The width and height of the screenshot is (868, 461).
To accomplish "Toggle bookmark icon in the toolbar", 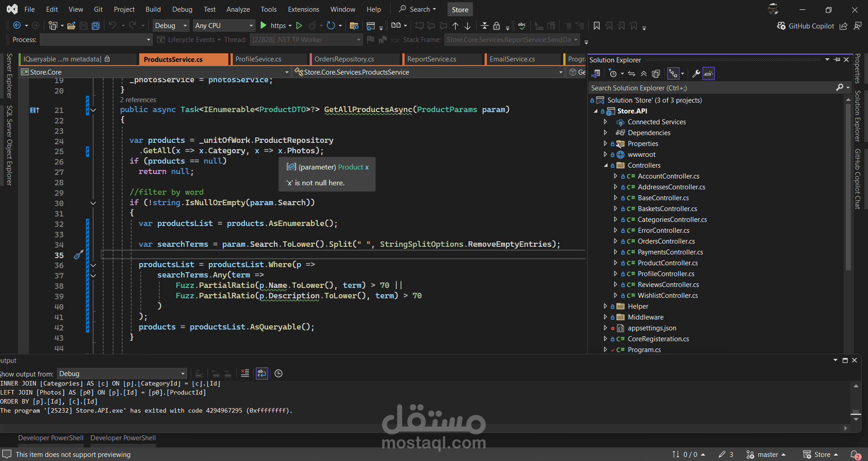I will click(597, 26).
